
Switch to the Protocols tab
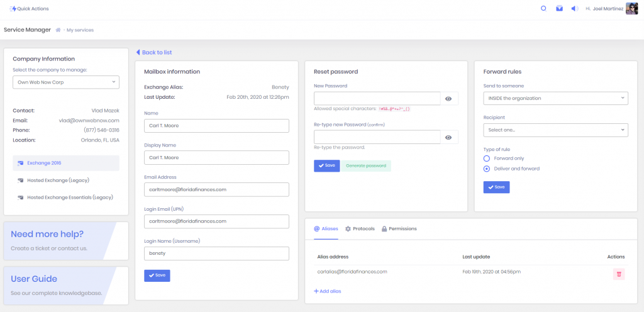[x=360, y=229]
